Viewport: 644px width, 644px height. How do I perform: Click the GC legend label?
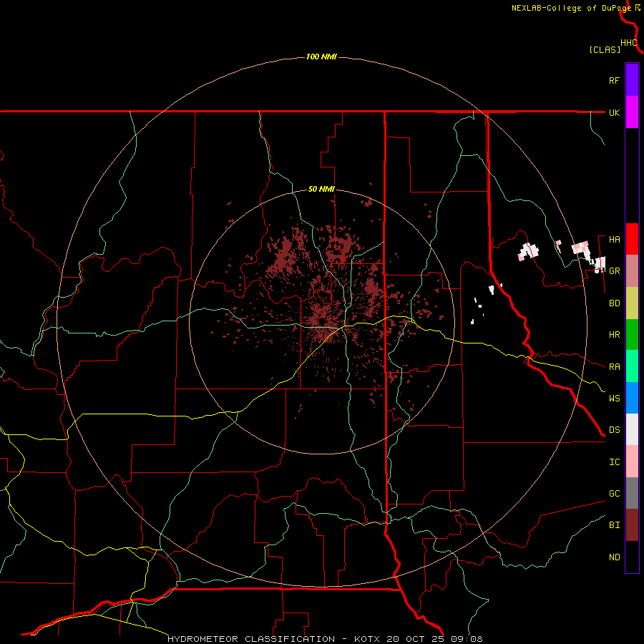614,493
